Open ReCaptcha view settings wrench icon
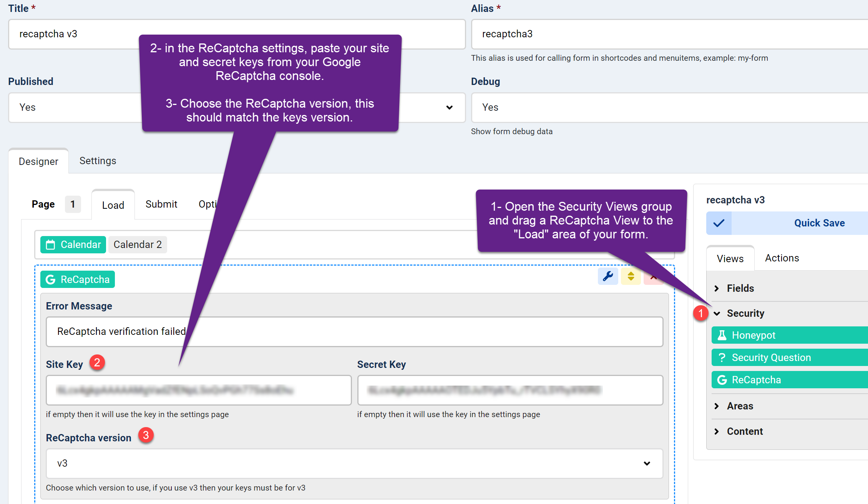Screen dimensions: 868x504 pyautogui.click(x=608, y=276)
